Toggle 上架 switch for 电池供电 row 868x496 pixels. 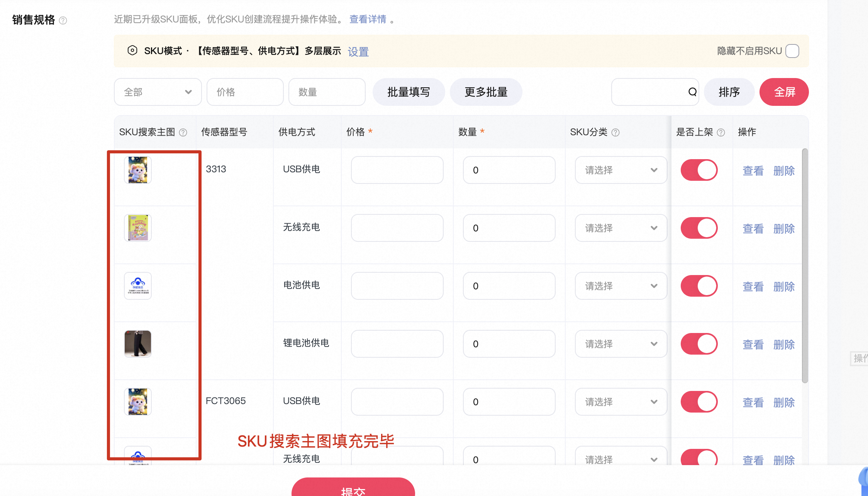click(699, 286)
